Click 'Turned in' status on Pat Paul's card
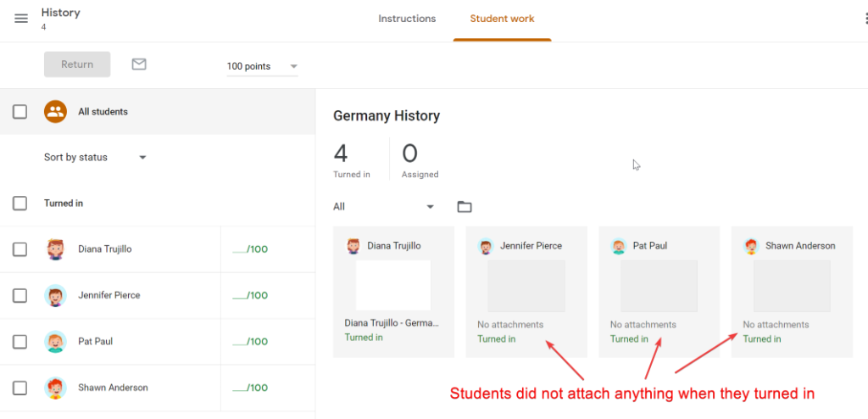Screen dimensions: 868x419 (x=630, y=339)
